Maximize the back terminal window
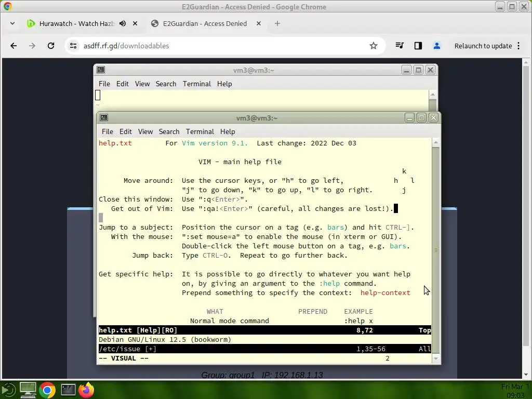The height and width of the screenshot is (399, 532). click(418, 70)
